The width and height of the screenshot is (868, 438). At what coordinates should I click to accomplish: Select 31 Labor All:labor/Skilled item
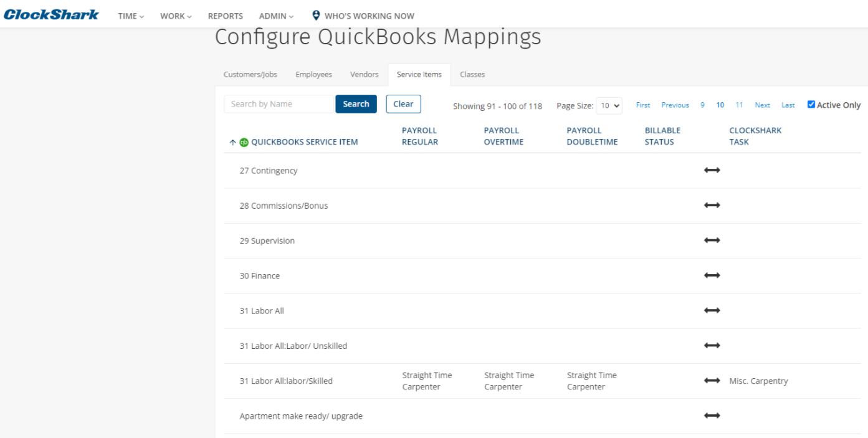point(286,381)
